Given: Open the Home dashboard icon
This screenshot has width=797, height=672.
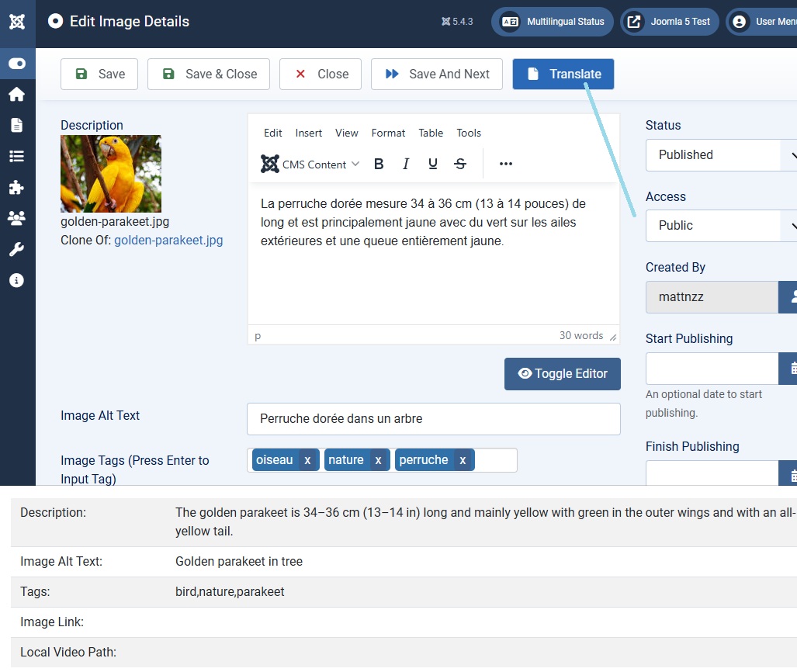Looking at the screenshot, I should (17, 95).
